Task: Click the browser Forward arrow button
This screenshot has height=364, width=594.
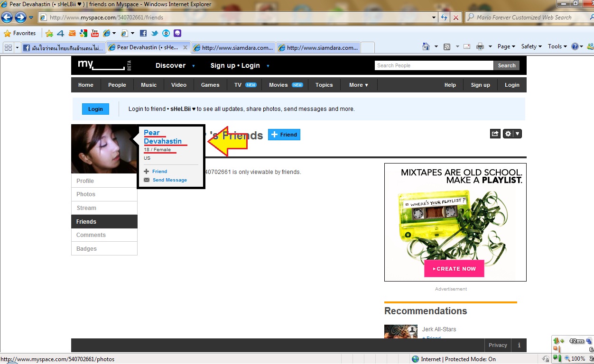Action: (20, 18)
